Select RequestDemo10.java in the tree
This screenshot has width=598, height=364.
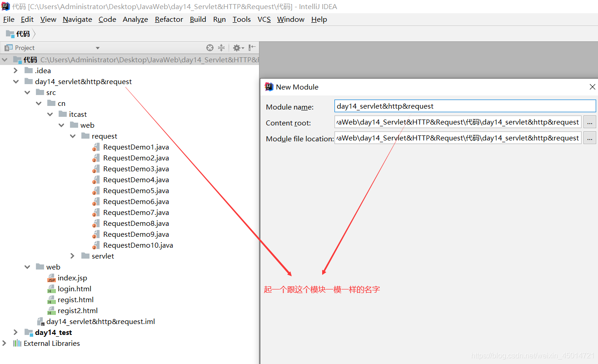click(x=138, y=245)
